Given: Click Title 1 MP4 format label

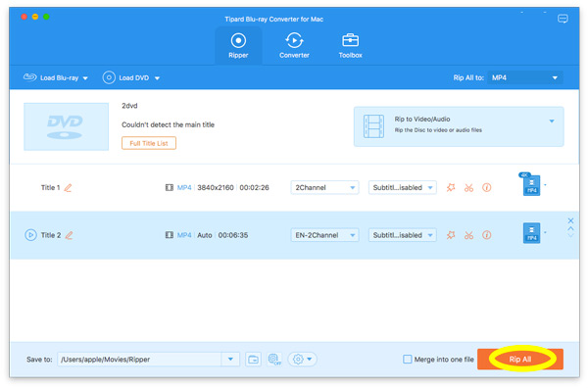Looking at the screenshot, I should click(184, 187).
